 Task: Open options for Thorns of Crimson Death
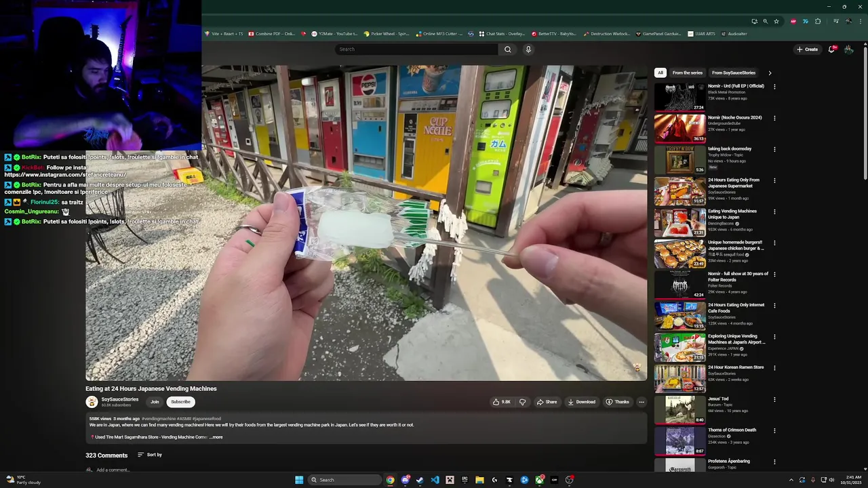coord(774,430)
